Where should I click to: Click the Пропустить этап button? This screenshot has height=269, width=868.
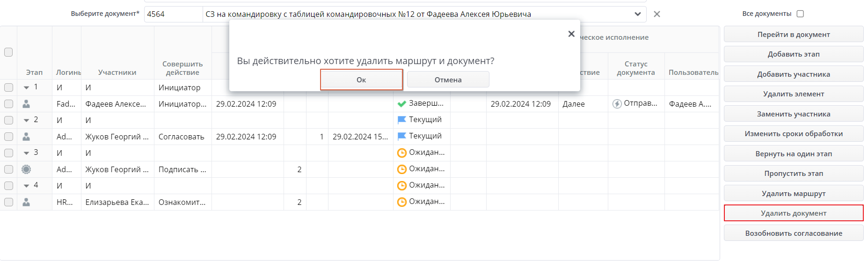[x=794, y=174]
